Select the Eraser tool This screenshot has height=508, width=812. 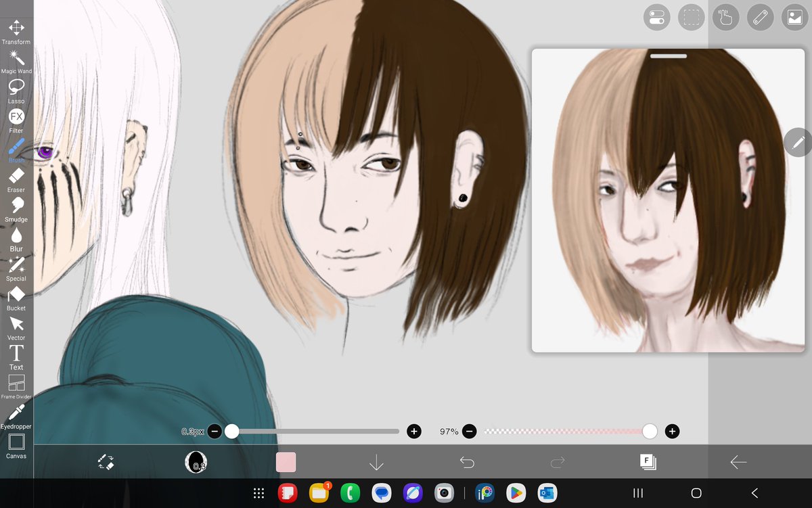coord(16,180)
